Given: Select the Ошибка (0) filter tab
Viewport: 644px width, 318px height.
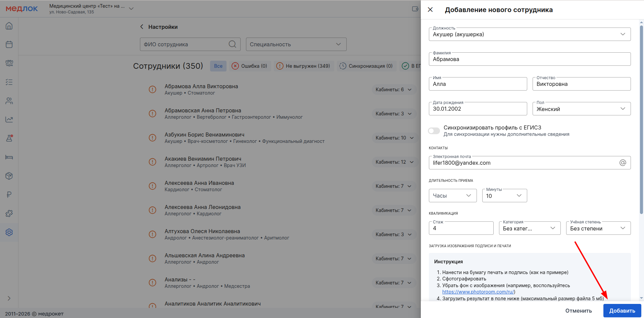Looking at the screenshot, I should 250,66.
